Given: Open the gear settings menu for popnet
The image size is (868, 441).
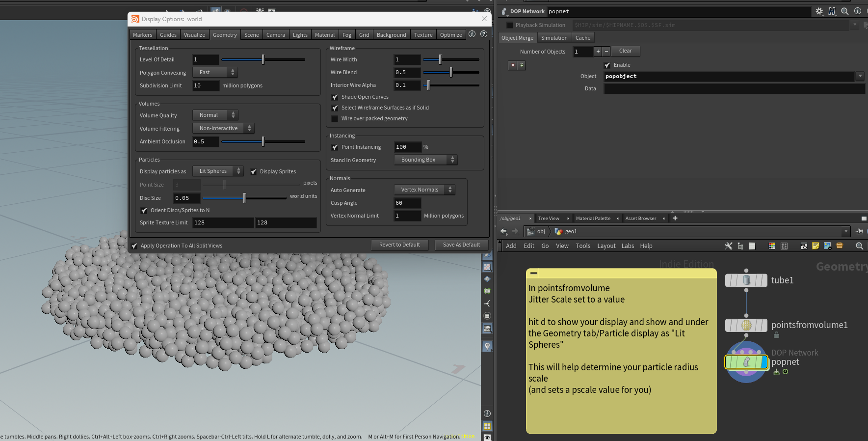Looking at the screenshot, I should click(819, 11).
